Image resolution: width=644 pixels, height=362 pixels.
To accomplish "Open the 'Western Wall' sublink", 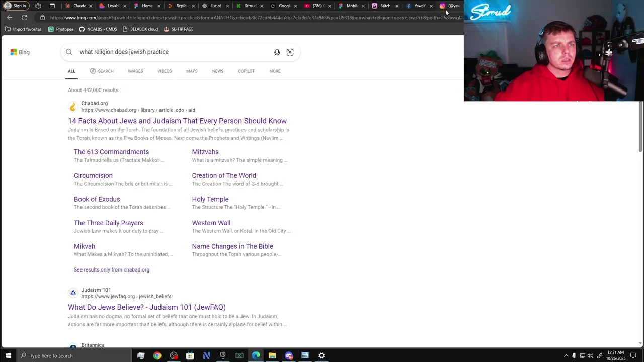I will click(211, 223).
